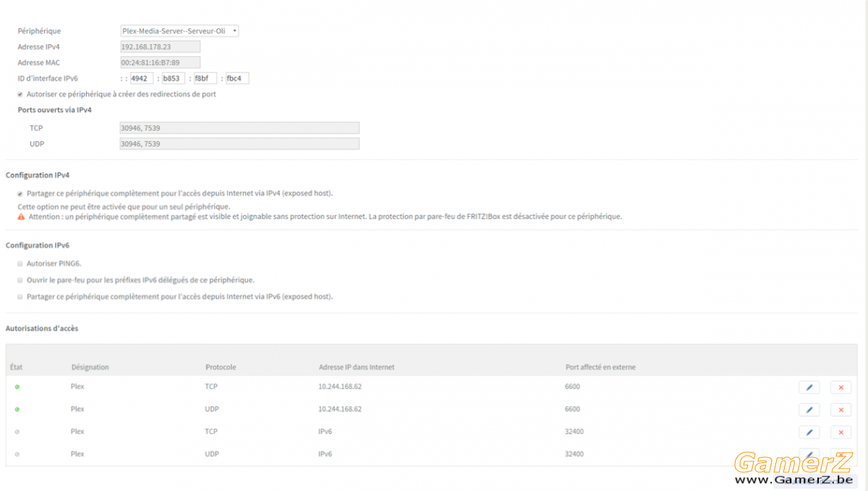The height and width of the screenshot is (491, 868).
Task: Click the 'Ports ouverts via IPv4' heading
Action: (x=55, y=110)
